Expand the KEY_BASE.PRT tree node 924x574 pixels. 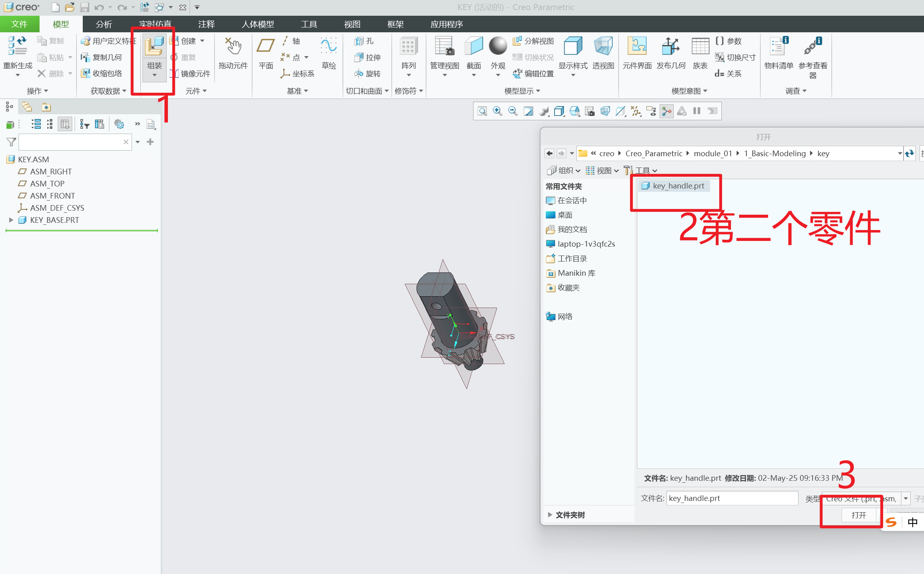coord(11,220)
